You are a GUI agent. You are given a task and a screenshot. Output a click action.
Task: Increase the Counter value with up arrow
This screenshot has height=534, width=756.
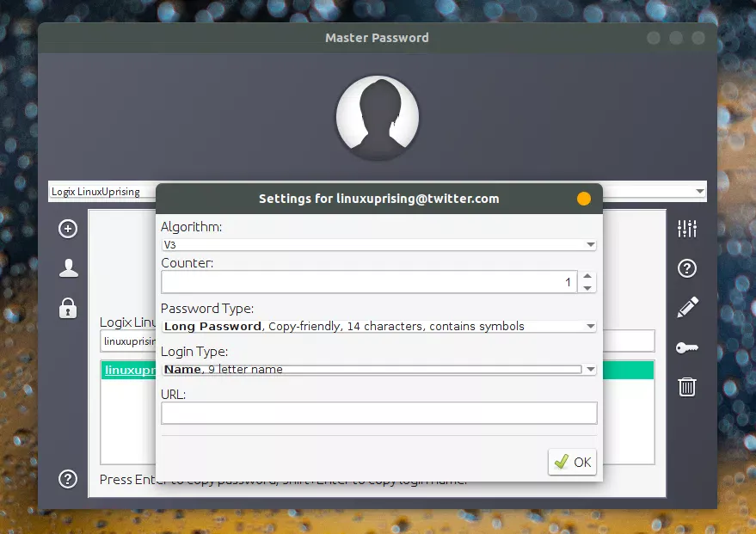587,276
